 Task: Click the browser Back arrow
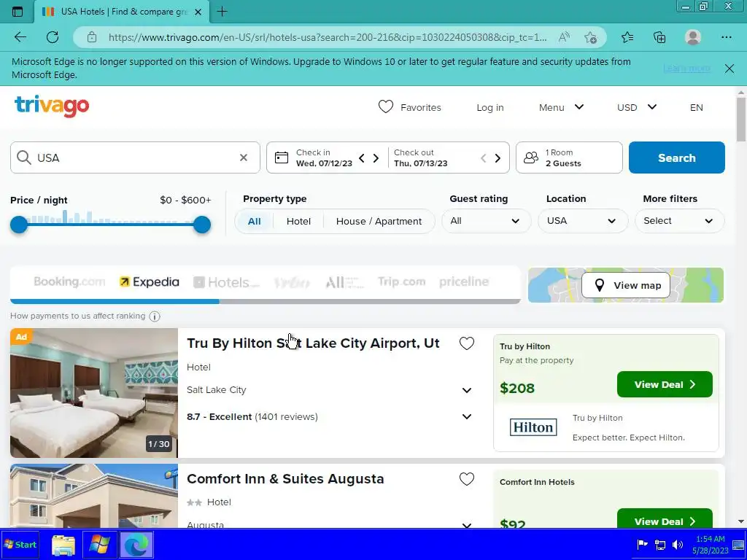click(x=20, y=37)
